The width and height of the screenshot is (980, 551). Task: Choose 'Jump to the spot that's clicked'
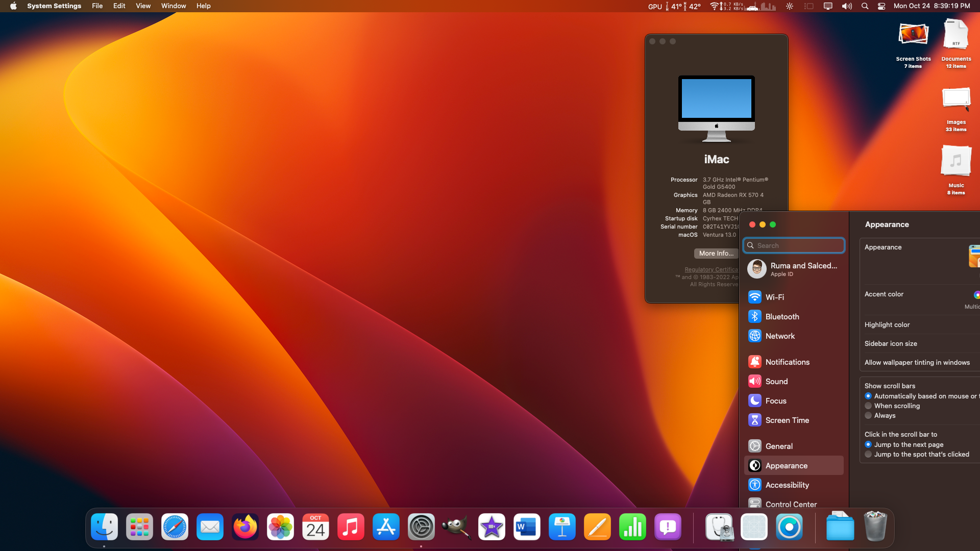coord(868,455)
